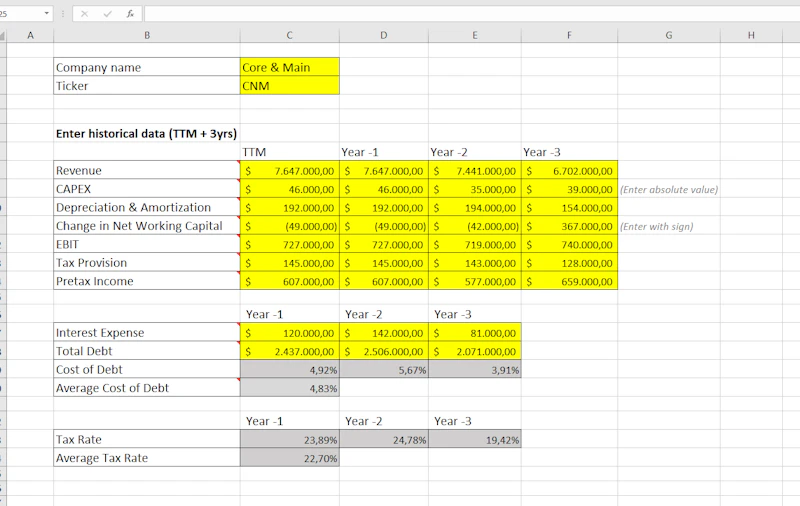Select Year -2 Depreciation cell 194.000,00
This screenshot has height=506, width=800.
pyautogui.click(x=474, y=207)
